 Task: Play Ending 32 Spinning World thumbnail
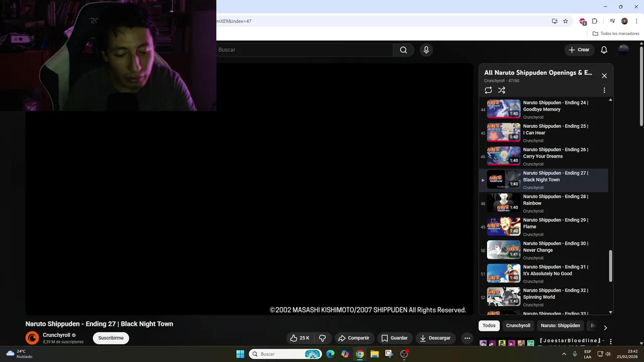(x=504, y=297)
